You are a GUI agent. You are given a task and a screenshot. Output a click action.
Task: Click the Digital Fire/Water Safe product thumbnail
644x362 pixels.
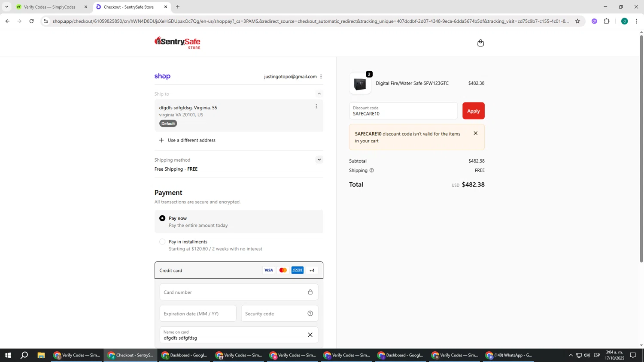pos(360,84)
